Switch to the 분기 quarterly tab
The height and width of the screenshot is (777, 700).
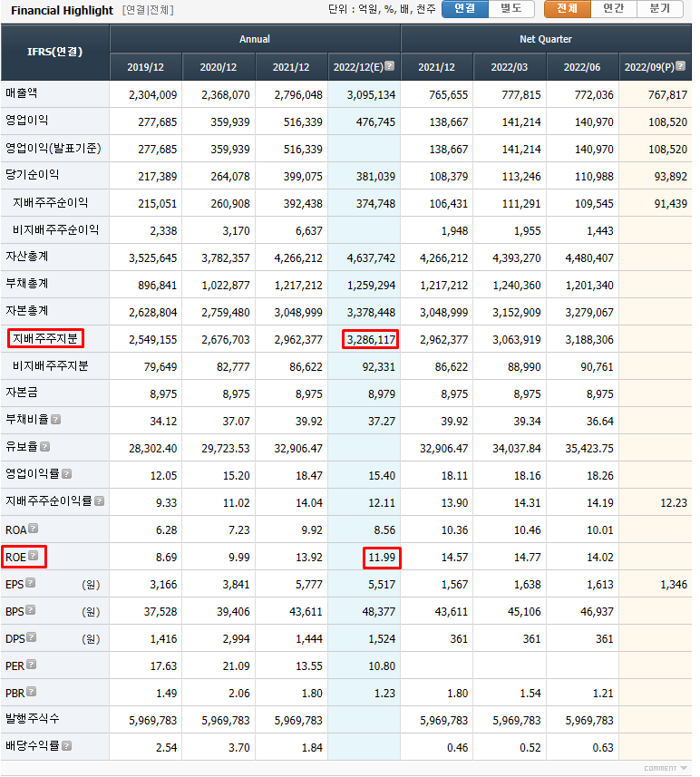(659, 9)
